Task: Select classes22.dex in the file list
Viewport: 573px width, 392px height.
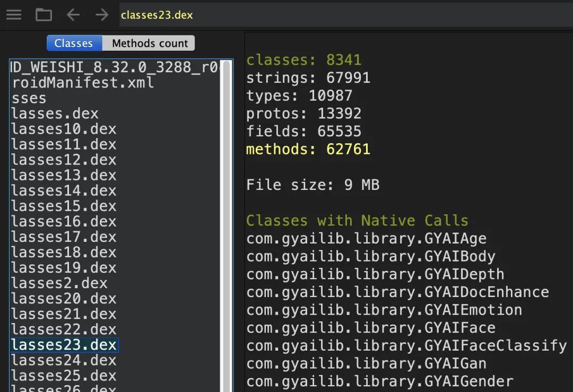Action: (x=64, y=329)
